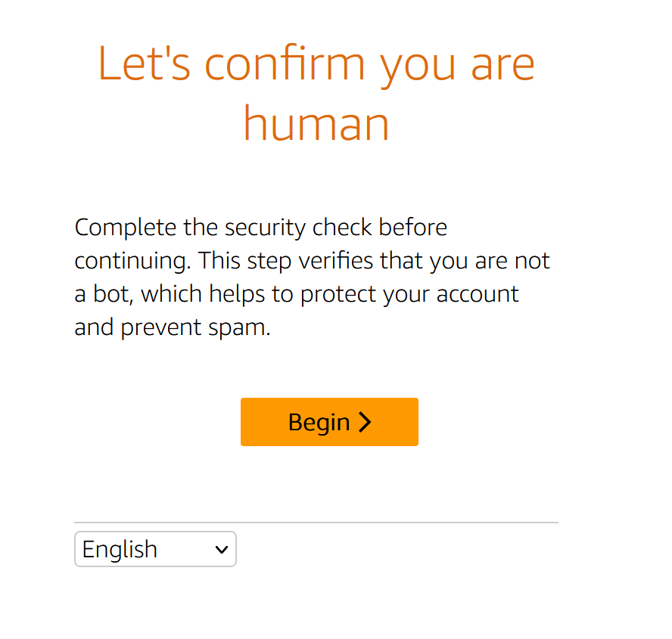672x639 pixels.
Task: Click the word "confirm" in the title
Action: [x=287, y=64]
